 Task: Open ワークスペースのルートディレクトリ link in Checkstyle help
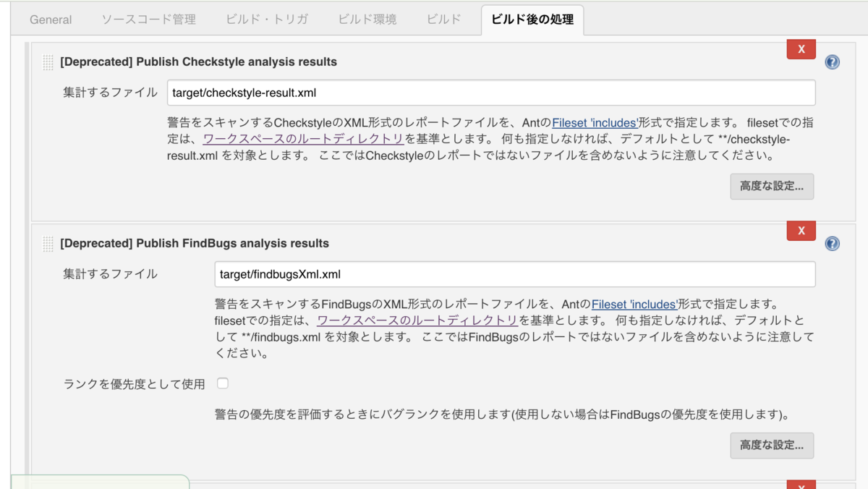point(303,139)
